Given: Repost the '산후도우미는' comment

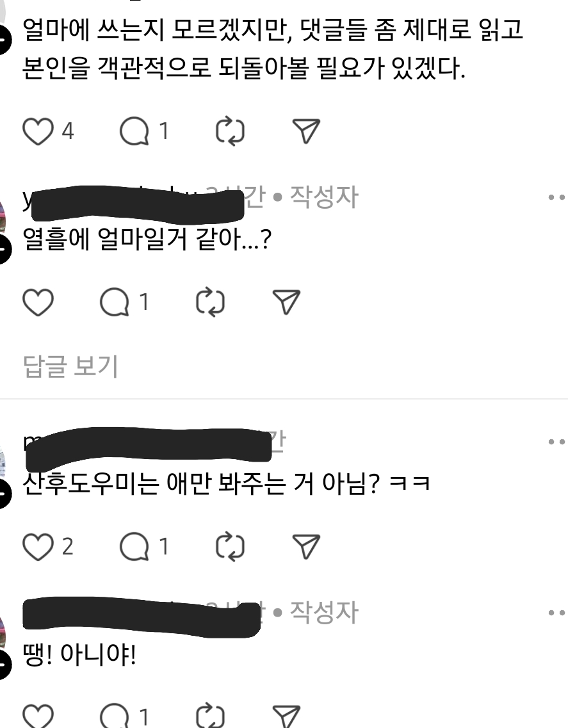Looking at the screenshot, I should click(231, 547).
